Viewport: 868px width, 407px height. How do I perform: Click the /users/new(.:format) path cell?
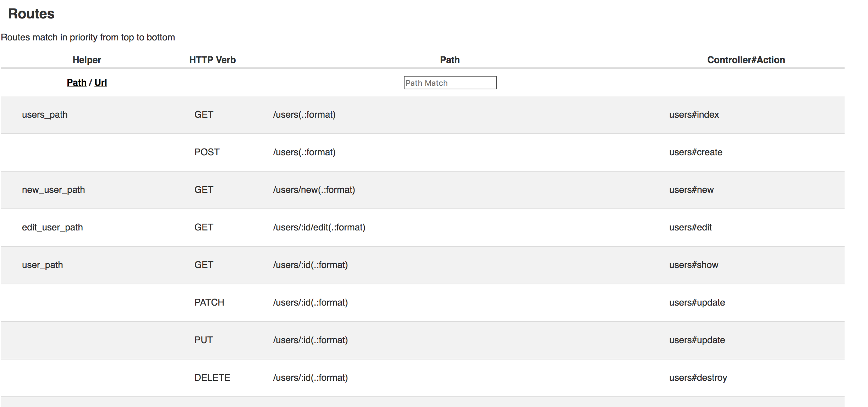click(x=314, y=190)
